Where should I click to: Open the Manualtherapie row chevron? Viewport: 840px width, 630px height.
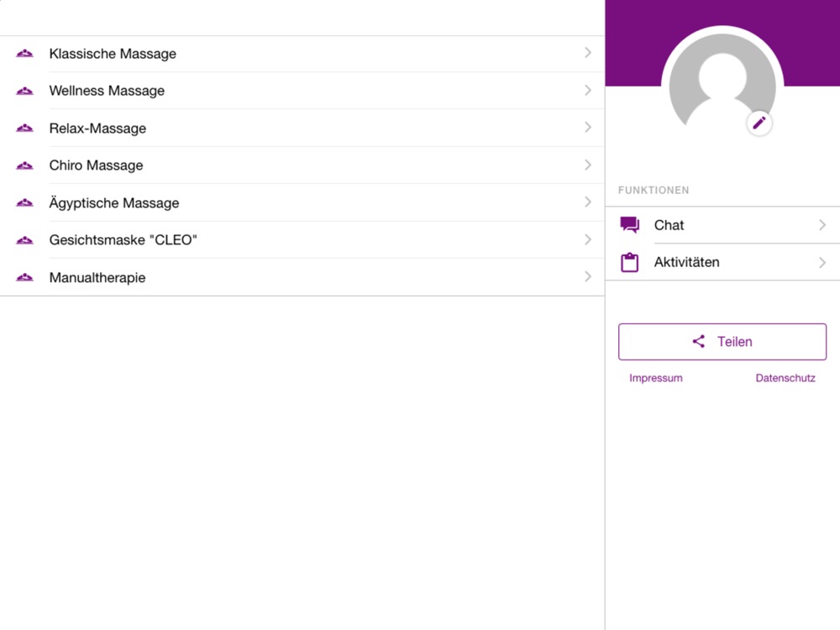(x=588, y=276)
